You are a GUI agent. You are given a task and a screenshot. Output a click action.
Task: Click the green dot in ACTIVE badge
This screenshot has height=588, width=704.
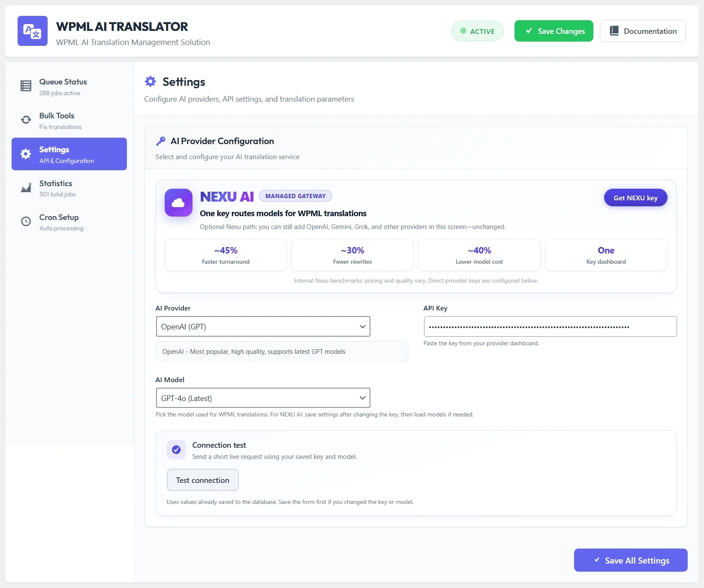pyautogui.click(x=463, y=31)
